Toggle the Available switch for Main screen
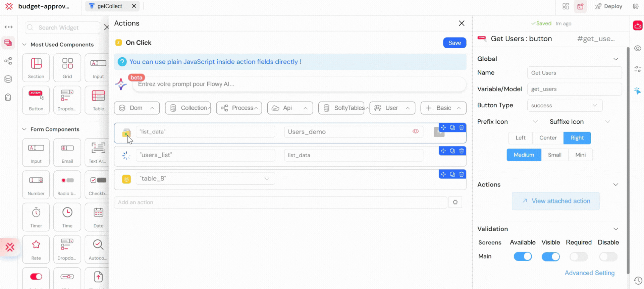The image size is (644, 289). click(523, 256)
